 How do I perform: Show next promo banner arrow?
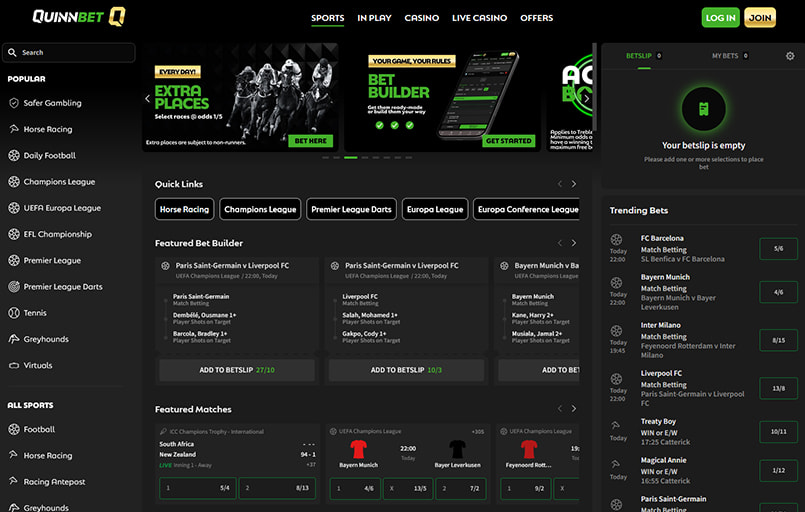pos(586,98)
